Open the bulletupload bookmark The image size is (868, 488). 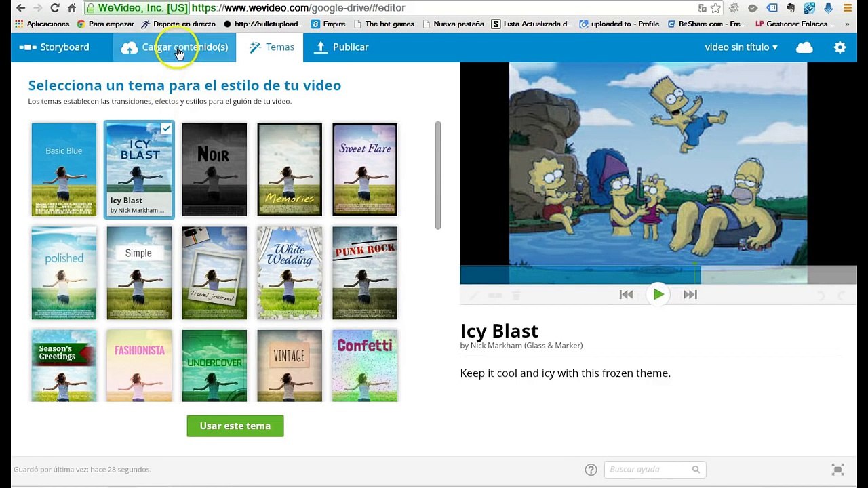tap(262, 24)
